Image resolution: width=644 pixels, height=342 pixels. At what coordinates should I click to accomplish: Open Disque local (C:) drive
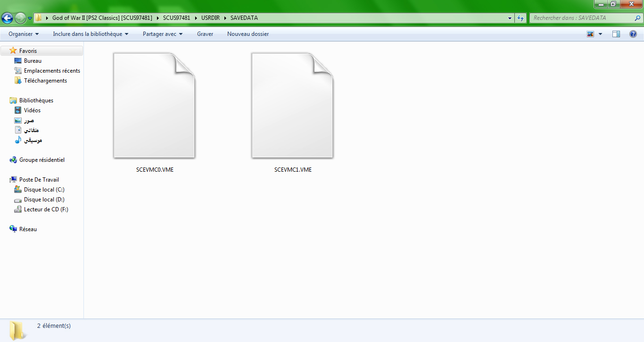tap(44, 190)
